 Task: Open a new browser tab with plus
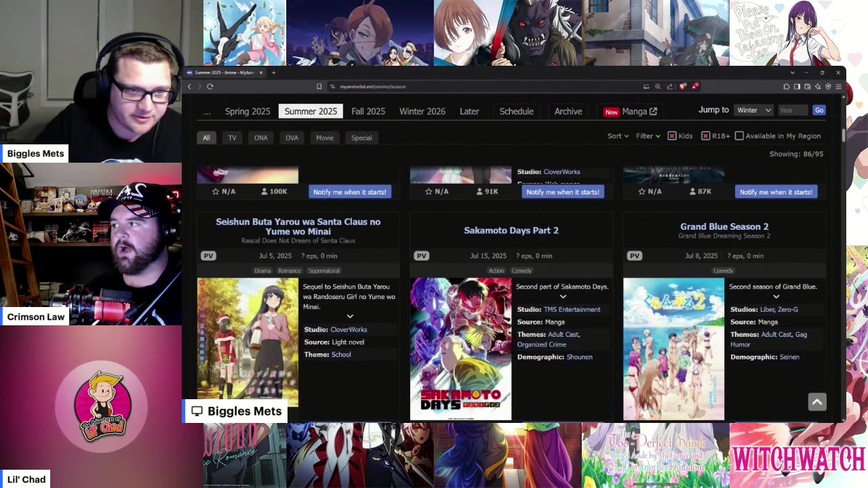pos(274,73)
